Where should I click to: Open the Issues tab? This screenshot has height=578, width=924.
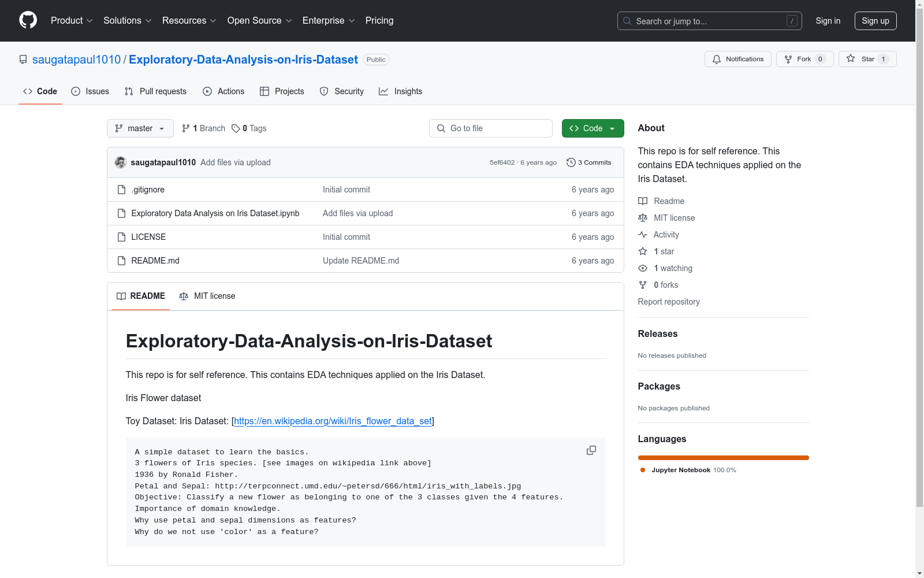pos(90,91)
